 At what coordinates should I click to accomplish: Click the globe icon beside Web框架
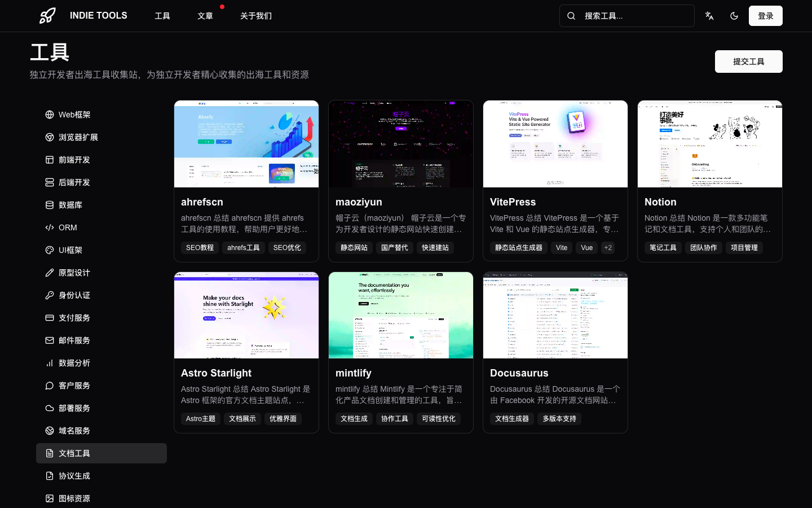pyautogui.click(x=50, y=115)
